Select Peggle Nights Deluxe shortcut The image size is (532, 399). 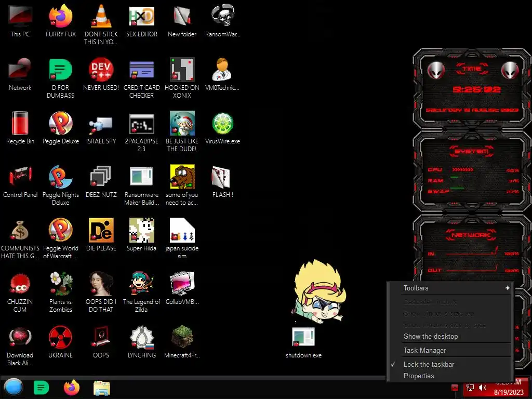tap(60, 177)
